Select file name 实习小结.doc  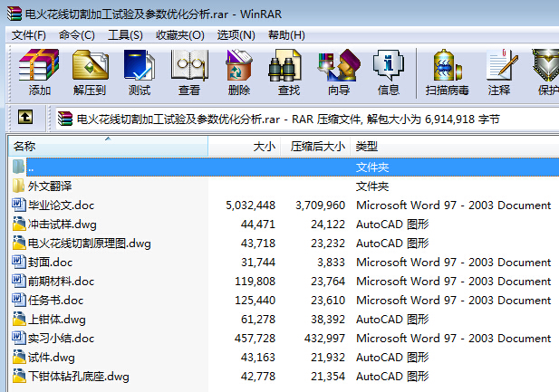[x=61, y=338]
